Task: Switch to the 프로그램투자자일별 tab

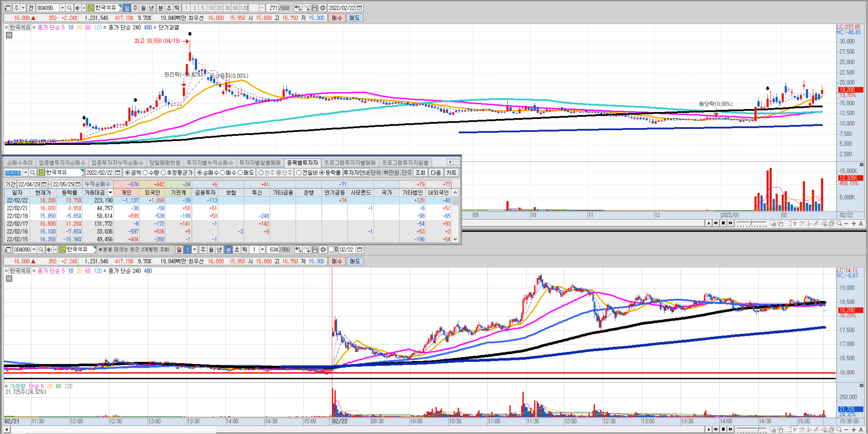Action: [x=405, y=163]
